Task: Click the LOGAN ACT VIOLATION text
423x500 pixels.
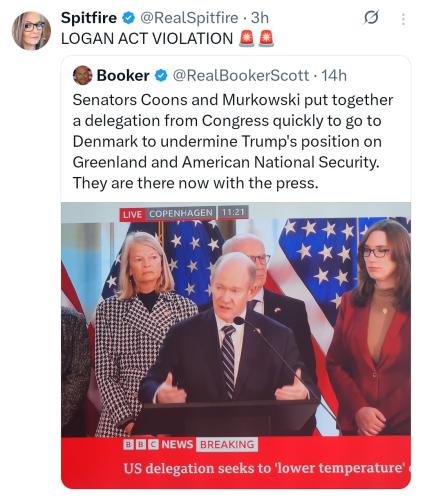Action: click(x=147, y=39)
